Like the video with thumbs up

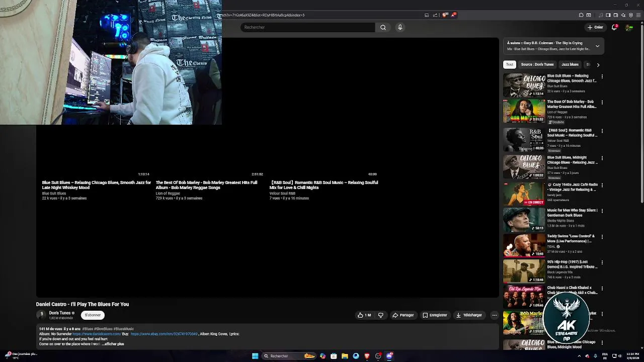coord(364,315)
